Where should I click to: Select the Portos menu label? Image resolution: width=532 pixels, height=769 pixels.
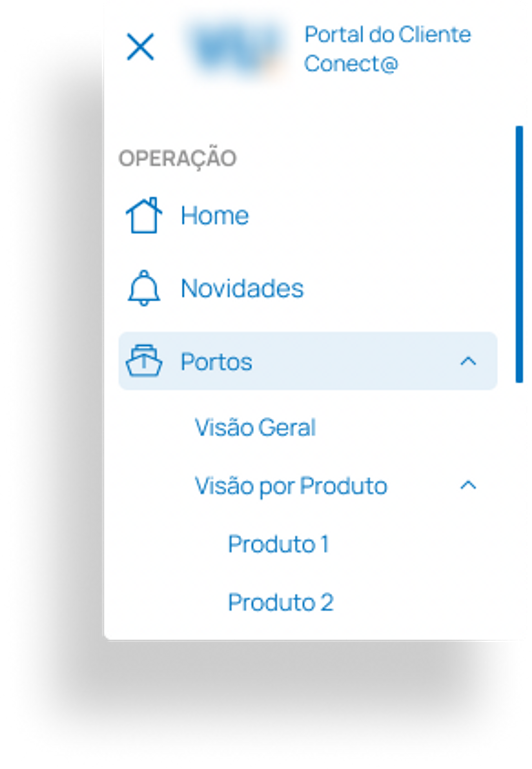coord(216,362)
